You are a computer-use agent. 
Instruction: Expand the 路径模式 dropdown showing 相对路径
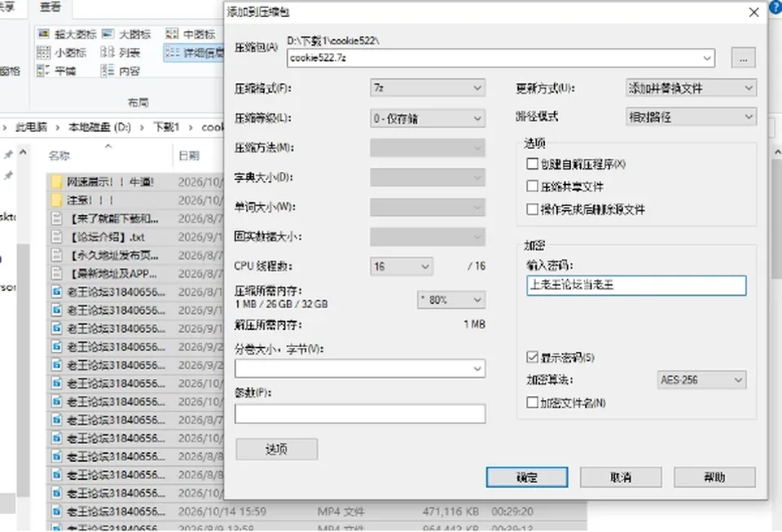coord(692,117)
